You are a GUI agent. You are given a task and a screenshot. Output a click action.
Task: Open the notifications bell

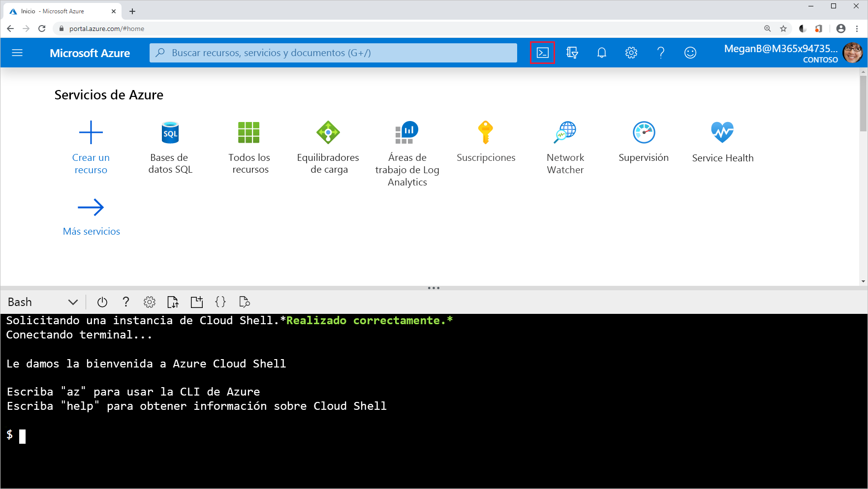click(x=601, y=53)
